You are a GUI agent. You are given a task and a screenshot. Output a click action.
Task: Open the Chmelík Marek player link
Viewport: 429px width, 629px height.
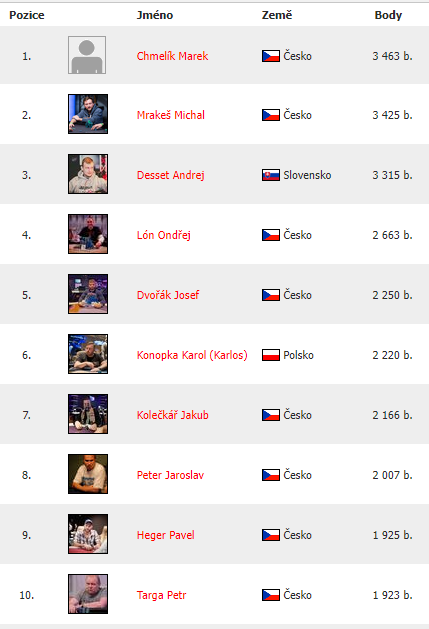[172, 56]
